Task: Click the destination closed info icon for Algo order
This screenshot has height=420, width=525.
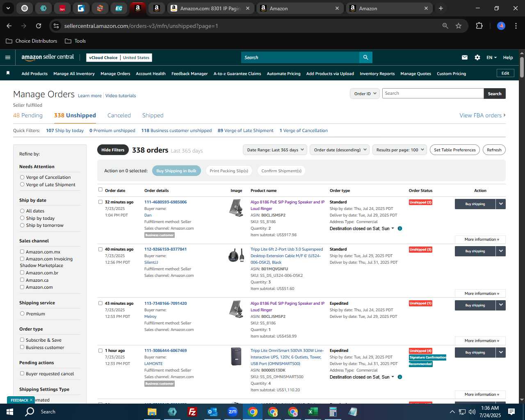Action: (400, 228)
